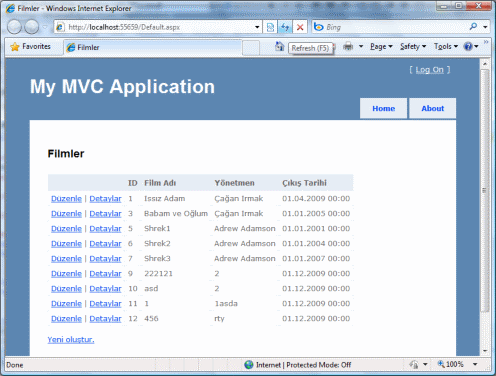Click the Filmler page heading
This screenshot has width=496, height=376.
tap(66, 154)
